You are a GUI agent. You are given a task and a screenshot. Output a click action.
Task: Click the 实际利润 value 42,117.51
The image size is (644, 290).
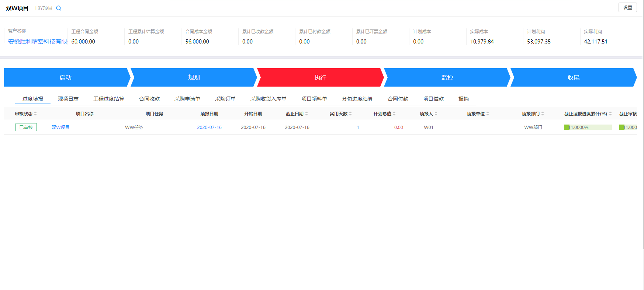[596, 42]
